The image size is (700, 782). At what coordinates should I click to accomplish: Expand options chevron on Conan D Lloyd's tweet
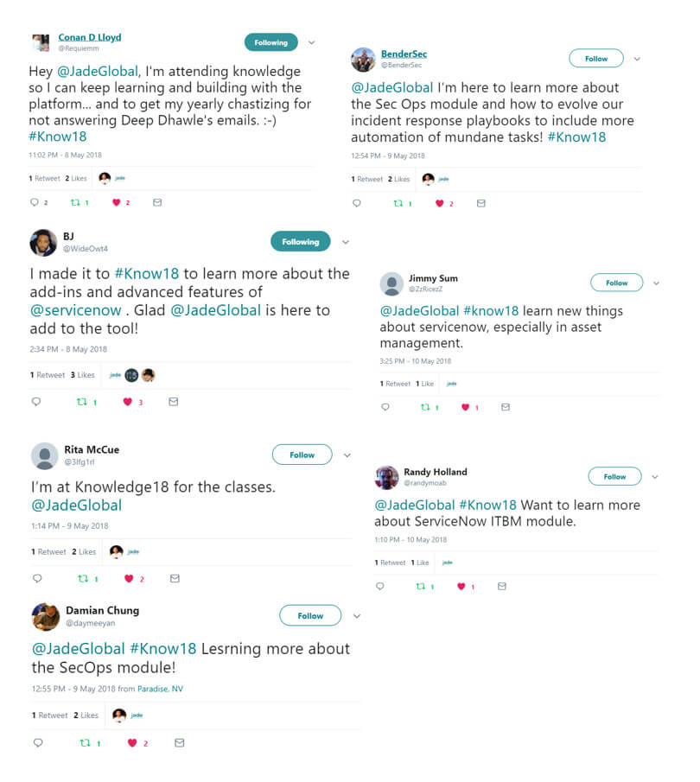pyautogui.click(x=312, y=42)
